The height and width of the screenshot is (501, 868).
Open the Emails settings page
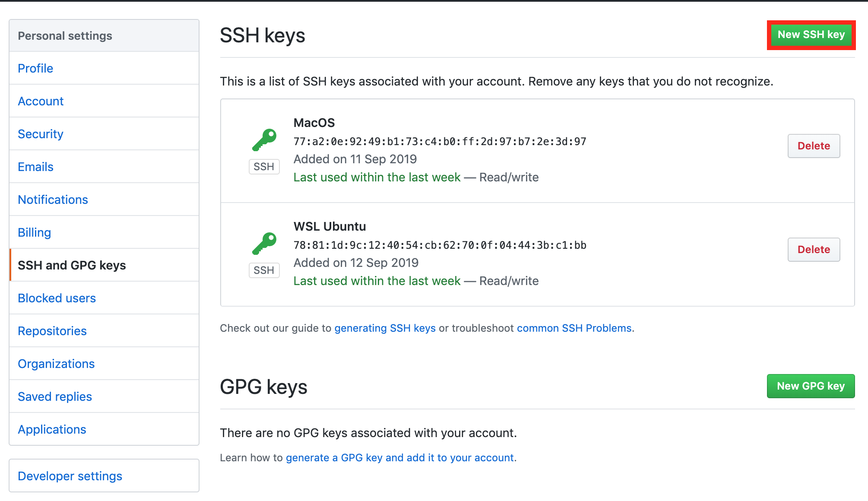[35, 167]
